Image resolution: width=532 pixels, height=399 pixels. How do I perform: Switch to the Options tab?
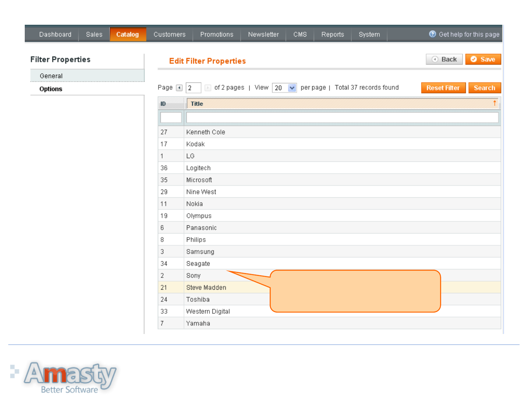tap(87, 89)
